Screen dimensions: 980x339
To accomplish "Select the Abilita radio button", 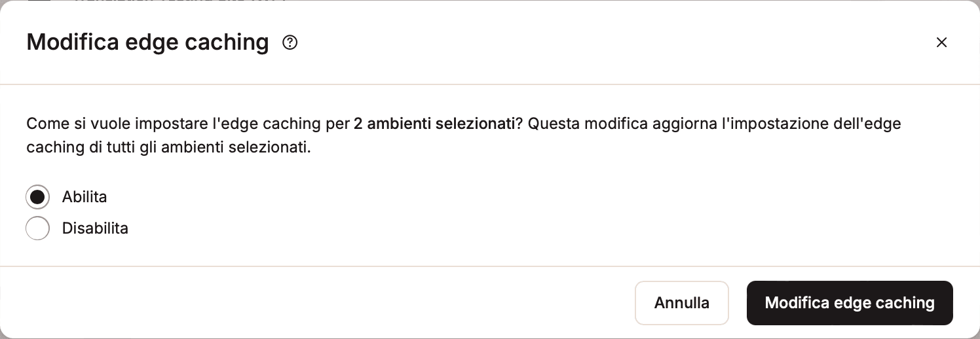I will (37, 197).
